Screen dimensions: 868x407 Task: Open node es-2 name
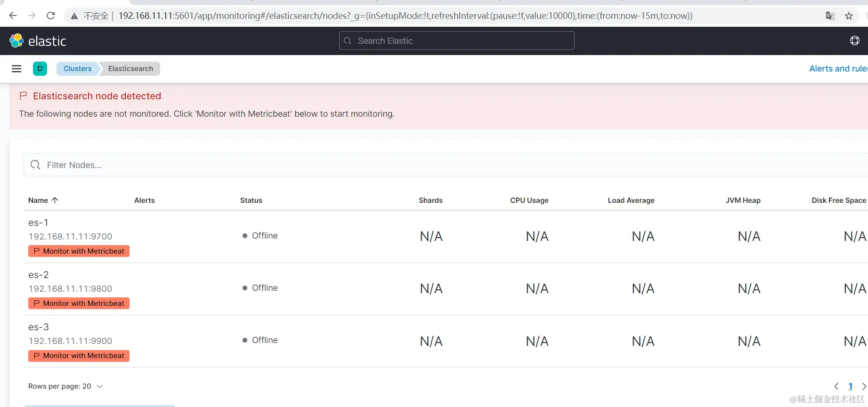pos(39,275)
